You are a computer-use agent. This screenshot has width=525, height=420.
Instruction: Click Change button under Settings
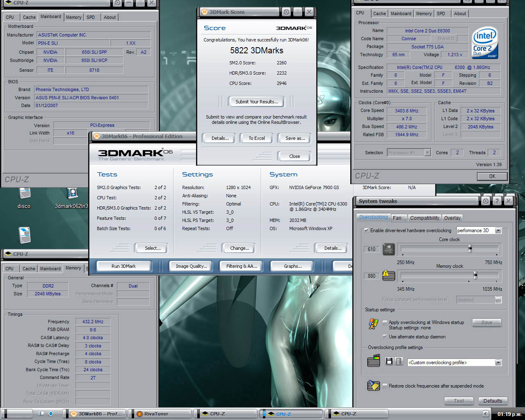coord(240,248)
